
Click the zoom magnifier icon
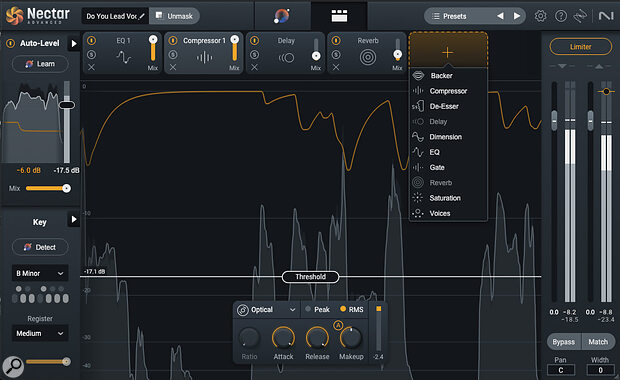(13, 367)
